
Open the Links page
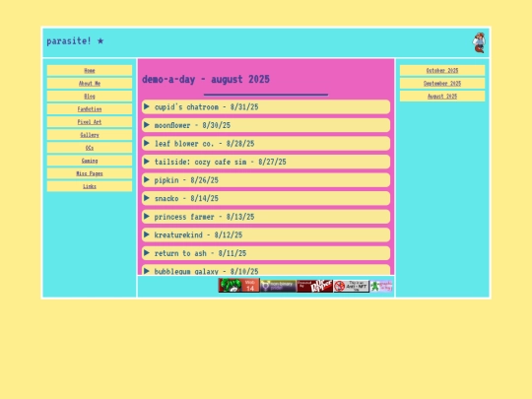tap(90, 186)
